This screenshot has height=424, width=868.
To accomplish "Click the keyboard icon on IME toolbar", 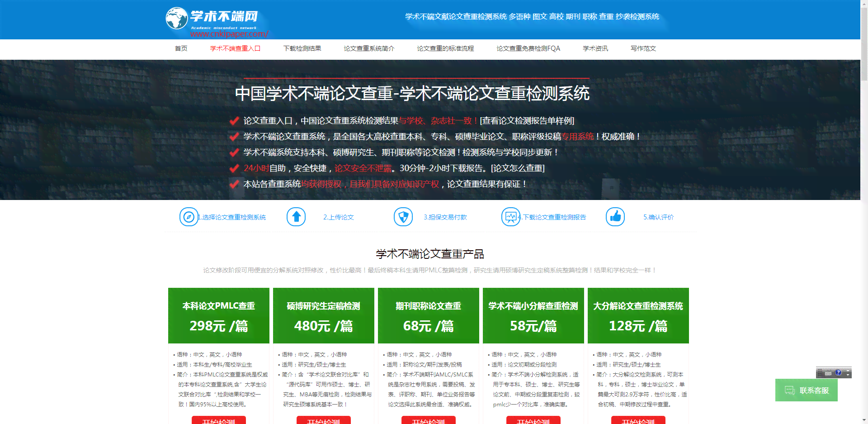I will (828, 373).
